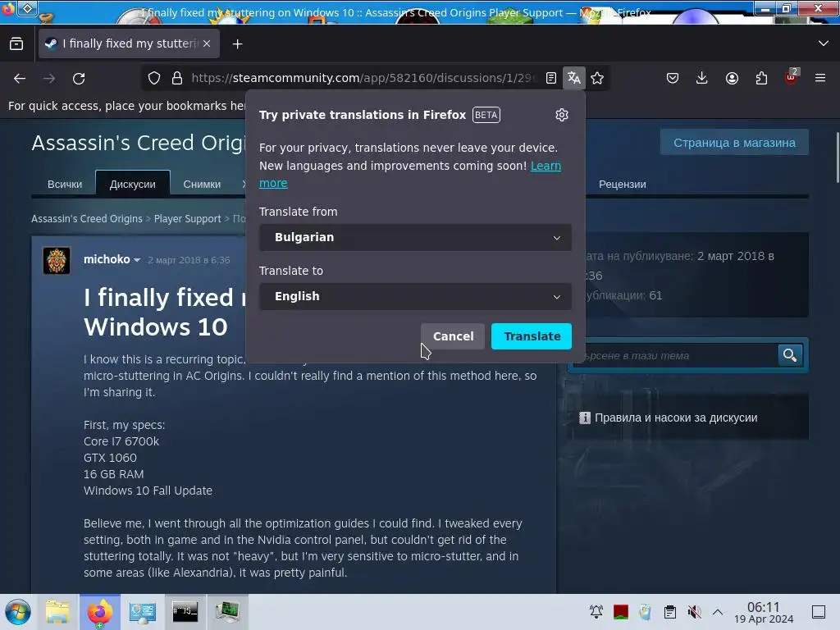The width and height of the screenshot is (840, 630).
Task: Click the show desktop tray button
Action: tap(819, 612)
